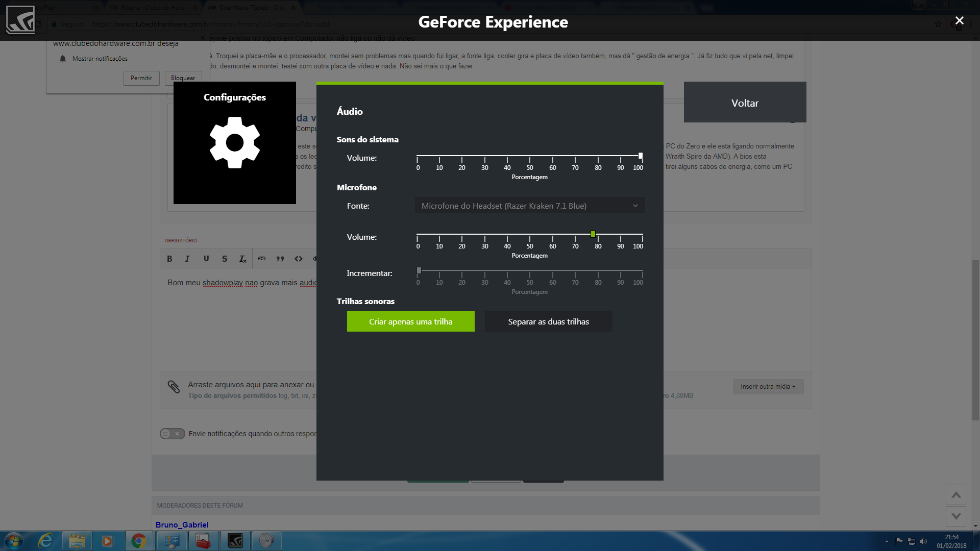Open the Control Panel taskbar item
The image size is (980, 551).
click(172, 541)
